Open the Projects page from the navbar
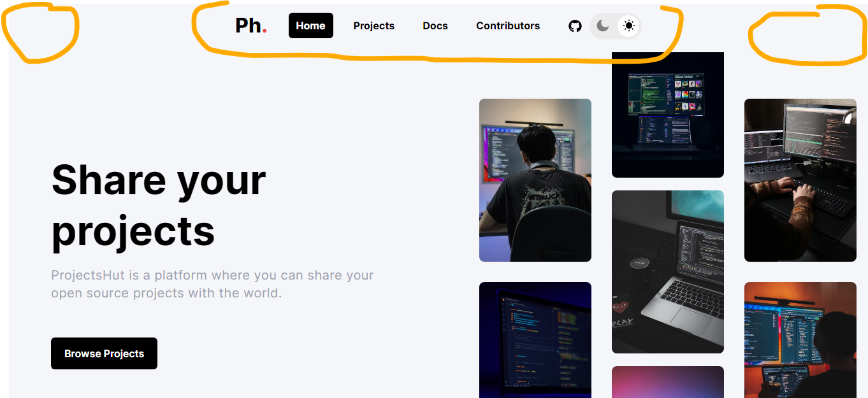Image resolution: width=868 pixels, height=398 pixels. 373,25
